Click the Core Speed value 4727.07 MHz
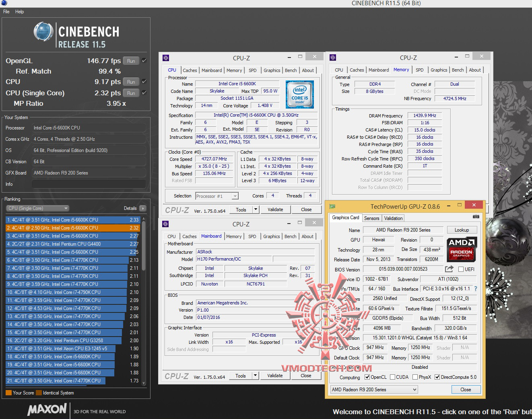The height and width of the screenshot is (419, 532). pos(215,159)
